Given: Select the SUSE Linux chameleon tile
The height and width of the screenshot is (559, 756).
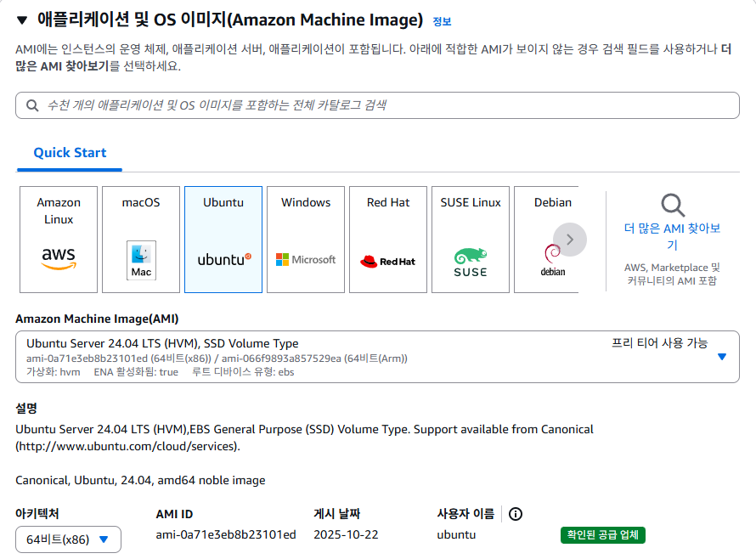Looking at the screenshot, I should (471, 240).
